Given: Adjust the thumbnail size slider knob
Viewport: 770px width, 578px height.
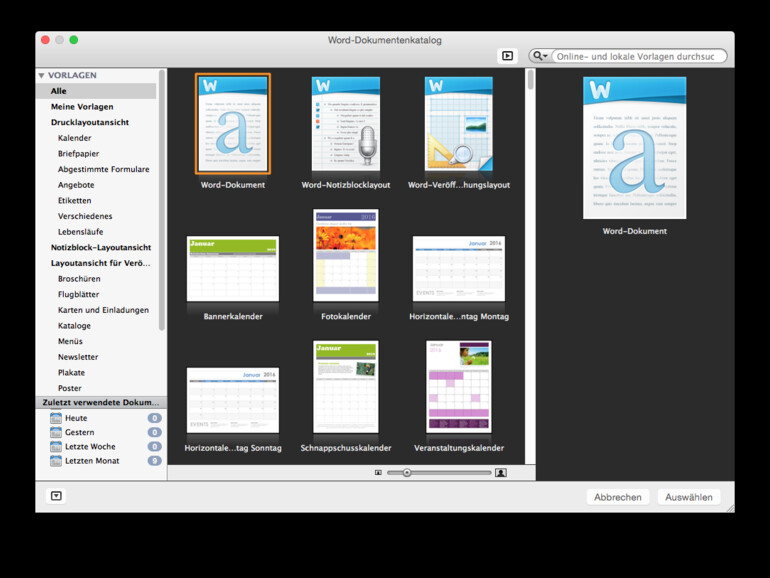Looking at the screenshot, I should click(x=407, y=472).
